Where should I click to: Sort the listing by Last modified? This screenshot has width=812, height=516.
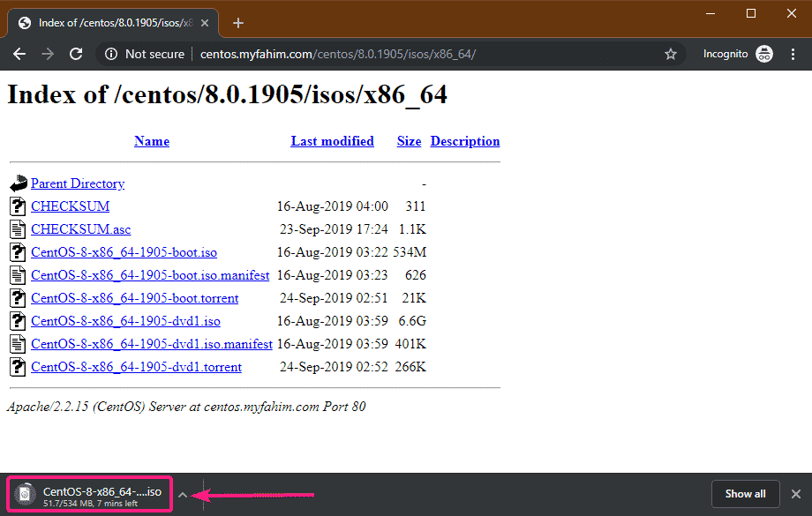332,141
